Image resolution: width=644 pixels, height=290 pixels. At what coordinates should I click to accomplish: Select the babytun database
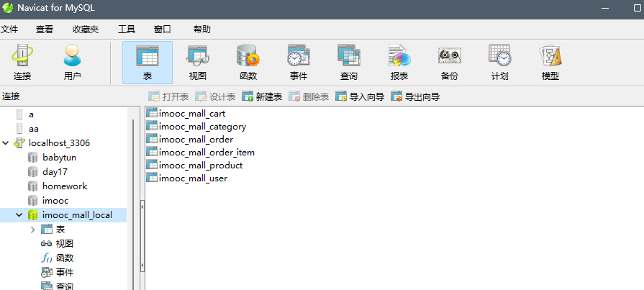(x=59, y=158)
